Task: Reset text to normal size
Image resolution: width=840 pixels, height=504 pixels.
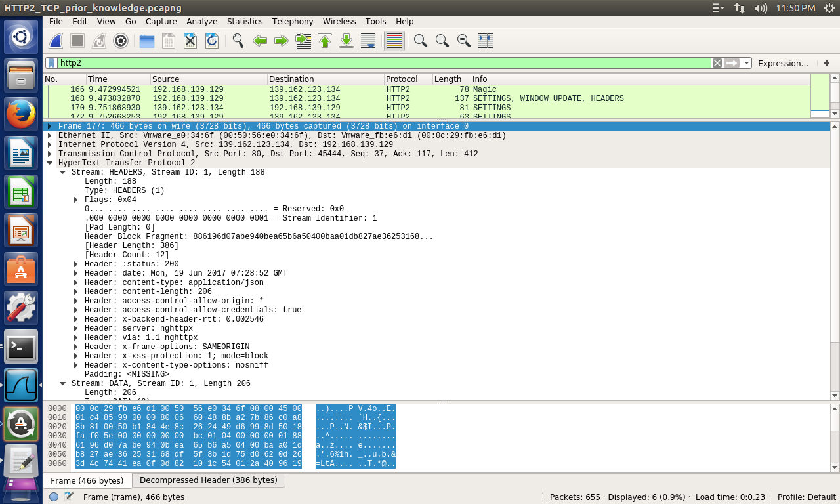Action: [464, 41]
